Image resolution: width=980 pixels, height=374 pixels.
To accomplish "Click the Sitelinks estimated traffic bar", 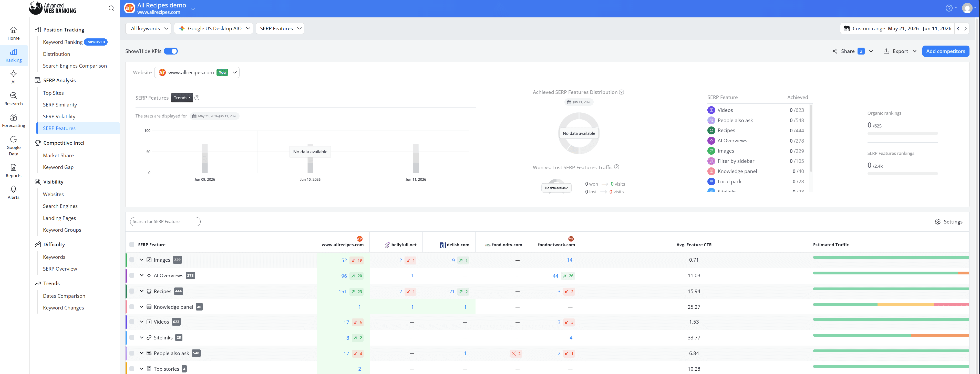I will coord(891,335).
